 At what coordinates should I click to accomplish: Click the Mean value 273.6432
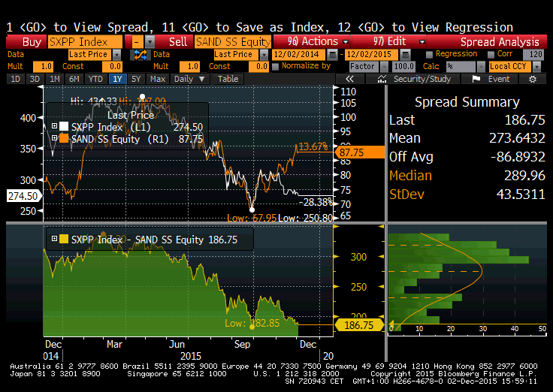tap(517, 138)
